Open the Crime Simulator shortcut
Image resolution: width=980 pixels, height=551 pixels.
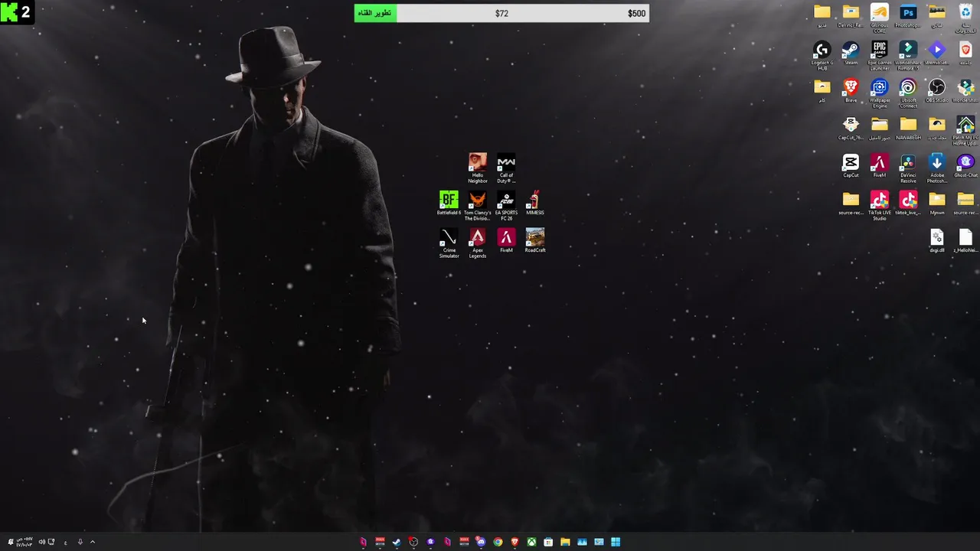tap(449, 243)
